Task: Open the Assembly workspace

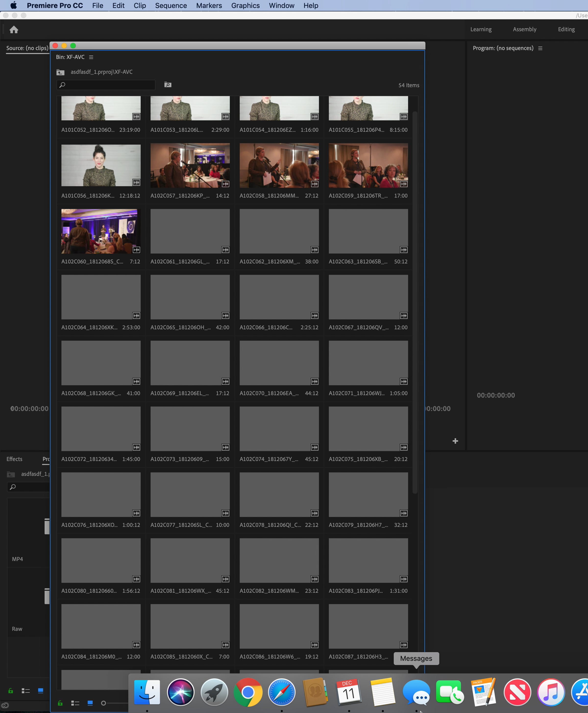Action: 524,29
